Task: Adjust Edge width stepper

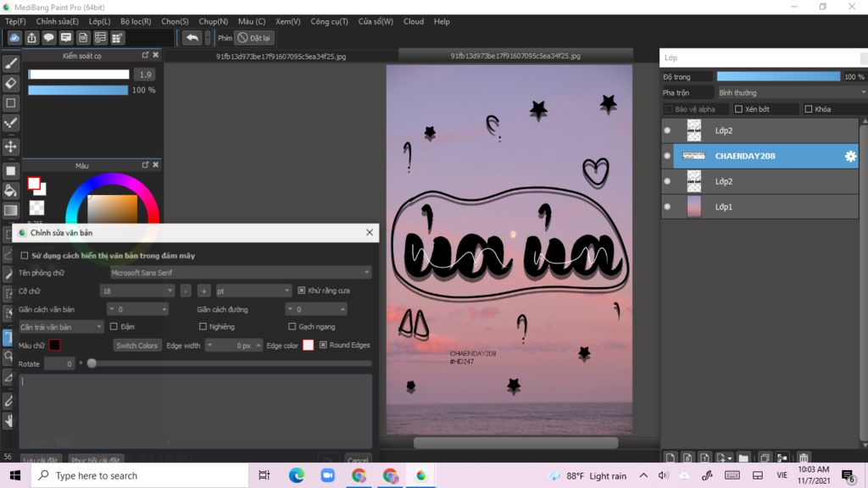Action: pyautogui.click(x=233, y=346)
